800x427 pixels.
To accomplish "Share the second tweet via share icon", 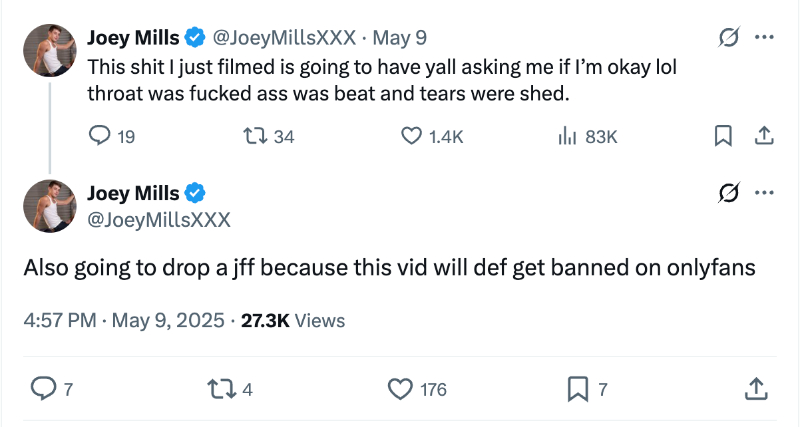I will [x=757, y=389].
